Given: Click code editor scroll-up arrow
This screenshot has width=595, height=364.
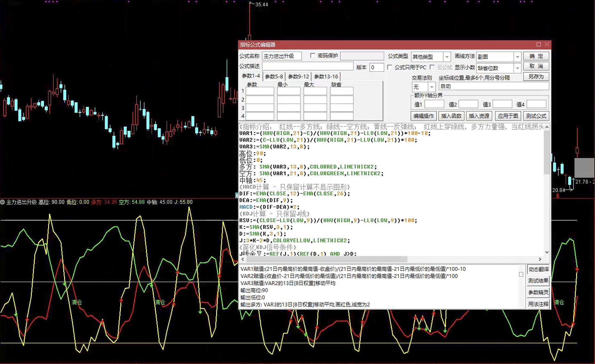Looking at the screenshot, I should (547, 127).
